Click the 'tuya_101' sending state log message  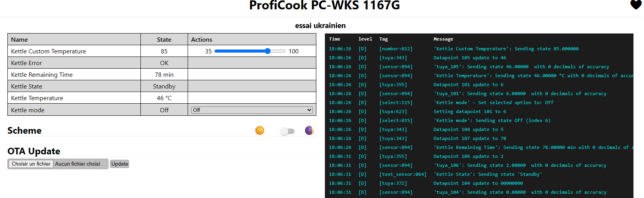(x=520, y=94)
